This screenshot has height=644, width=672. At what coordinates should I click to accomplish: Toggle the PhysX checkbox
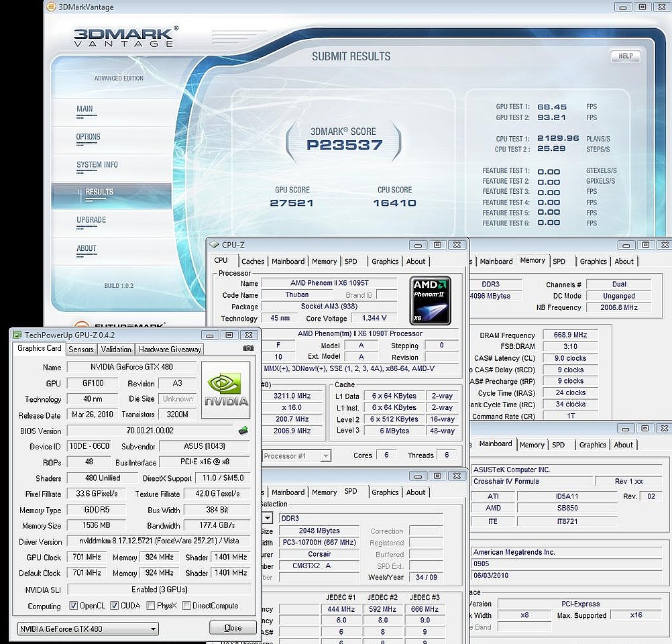(x=150, y=605)
